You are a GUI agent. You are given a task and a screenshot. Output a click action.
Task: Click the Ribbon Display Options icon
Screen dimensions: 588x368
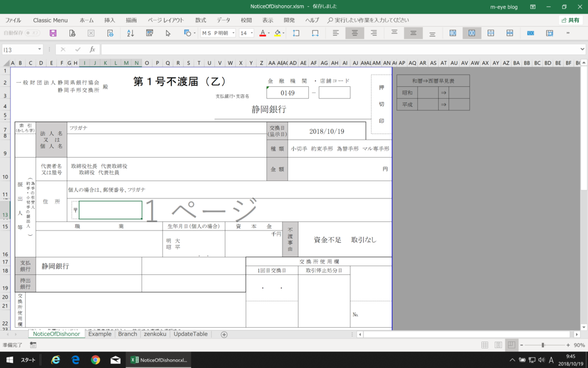click(532, 7)
